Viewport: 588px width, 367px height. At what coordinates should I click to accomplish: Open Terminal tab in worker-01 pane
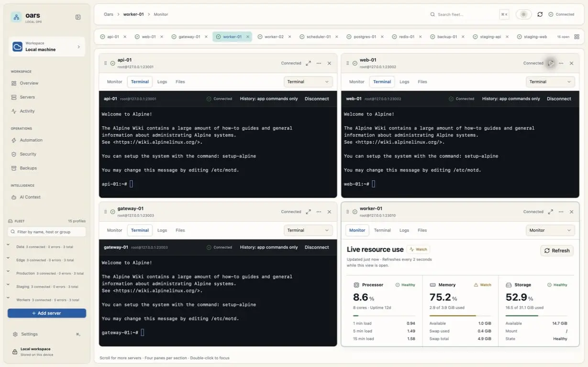382,230
